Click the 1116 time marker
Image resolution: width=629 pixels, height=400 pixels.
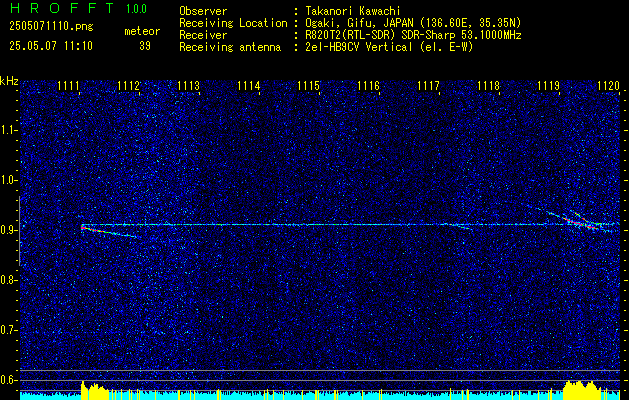pos(368,86)
